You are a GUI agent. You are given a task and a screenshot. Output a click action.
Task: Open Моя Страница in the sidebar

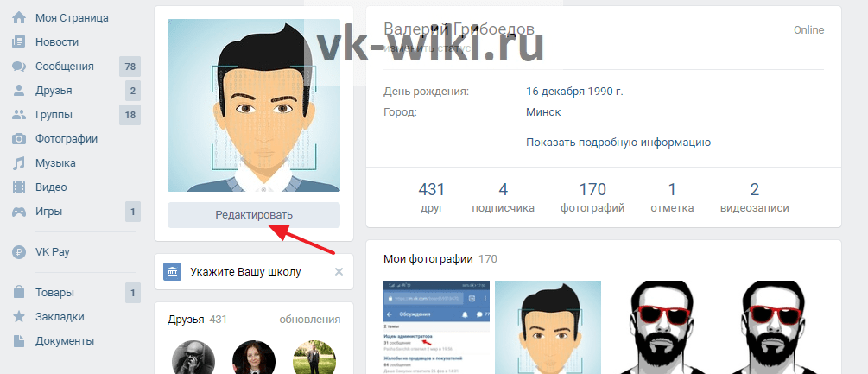tap(72, 17)
